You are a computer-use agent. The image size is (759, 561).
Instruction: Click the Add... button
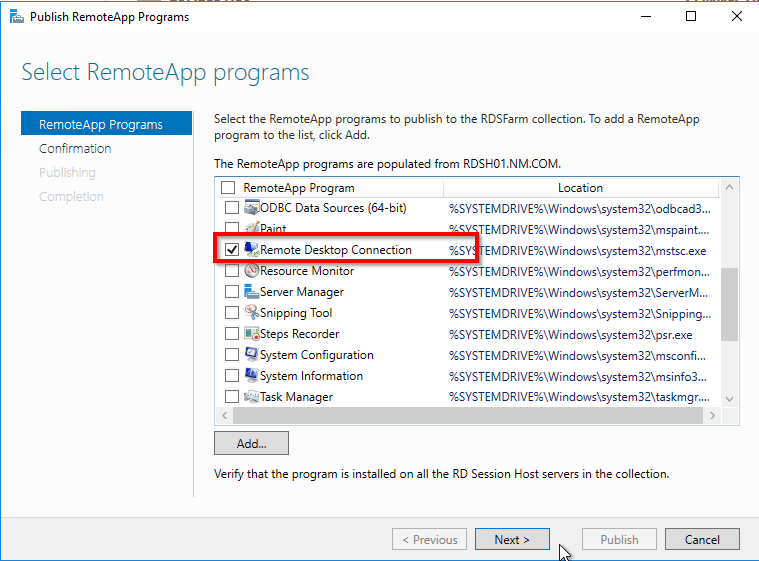click(x=251, y=443)
